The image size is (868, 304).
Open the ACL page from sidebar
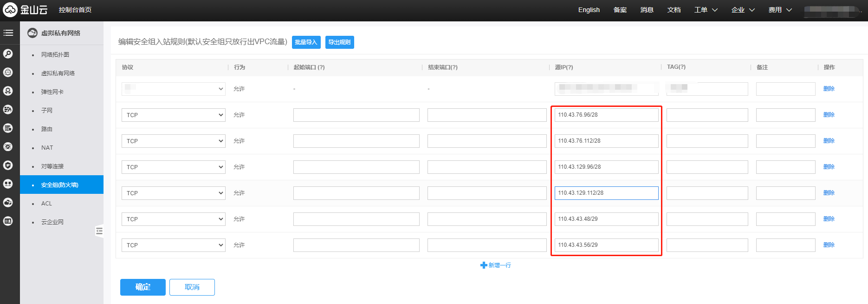click(46, 204)
